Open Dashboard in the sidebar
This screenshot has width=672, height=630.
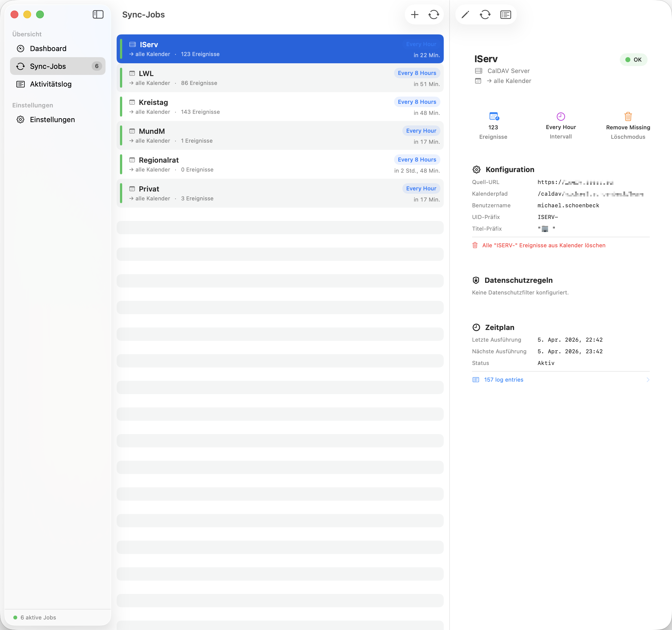pos(48,49)
